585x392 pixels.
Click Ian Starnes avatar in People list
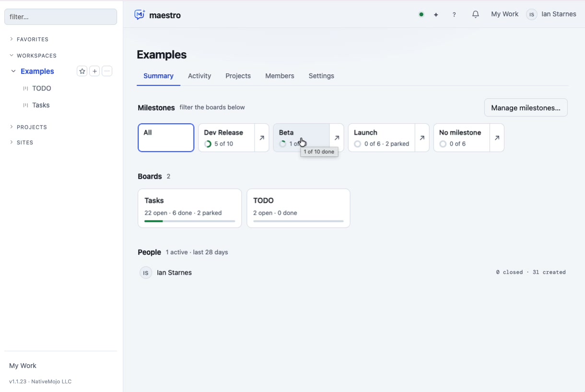146,273
